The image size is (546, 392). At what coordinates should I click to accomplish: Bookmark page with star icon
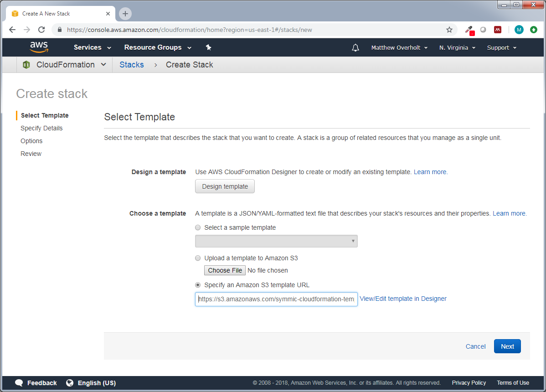[449, 30]
